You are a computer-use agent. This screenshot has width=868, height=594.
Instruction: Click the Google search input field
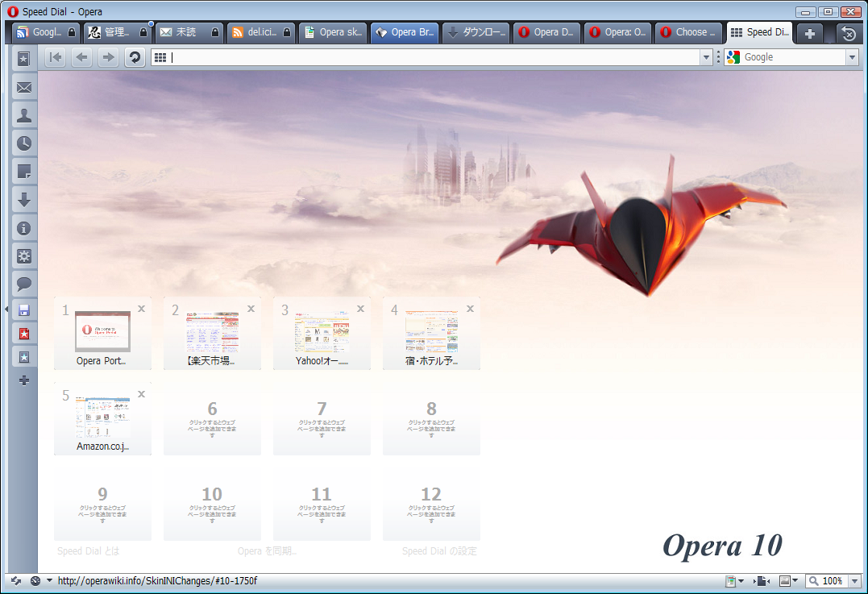click(x=793, y=57)
